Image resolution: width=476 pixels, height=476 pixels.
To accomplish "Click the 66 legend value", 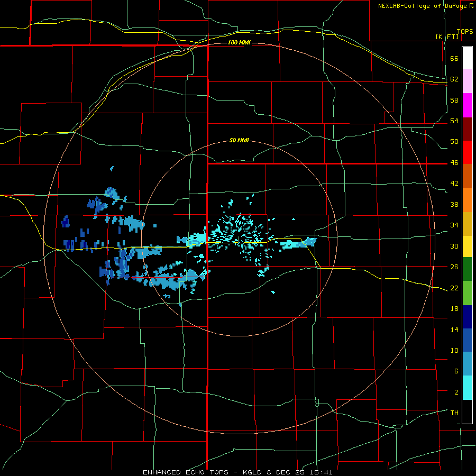I will tap(454, 59).
